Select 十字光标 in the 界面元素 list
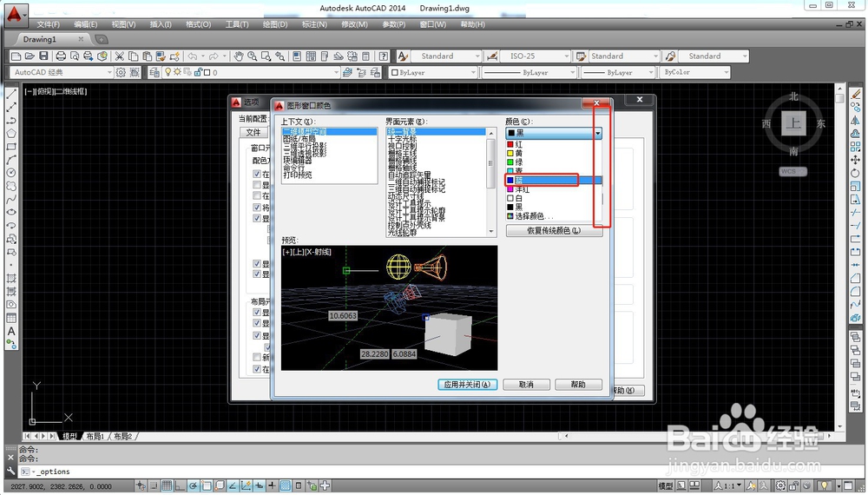 402,139
